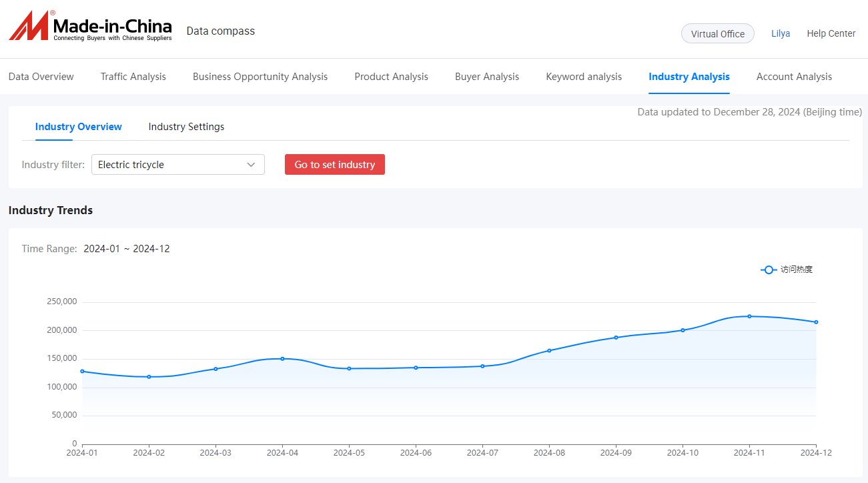The height and width of the screenshot is (483, 868).
Task: Open the Buyer Analysis tab
Action: point(487,77)
